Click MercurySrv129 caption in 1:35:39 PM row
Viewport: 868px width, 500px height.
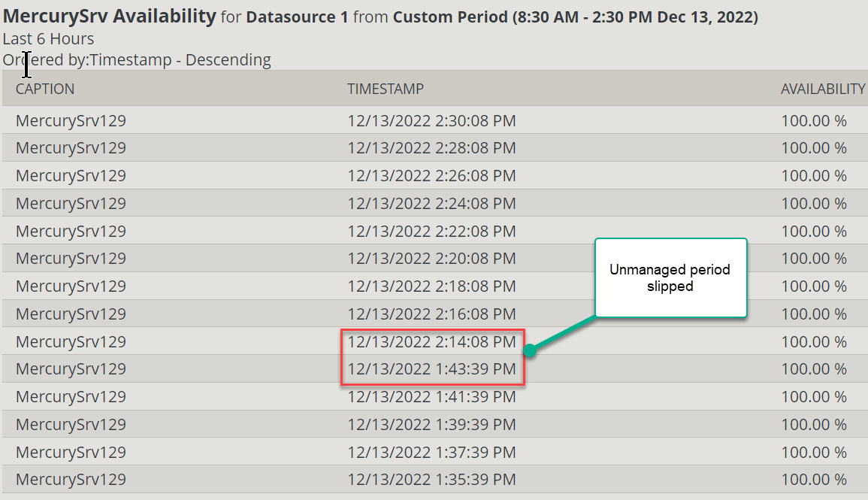[x=71, y=479]
